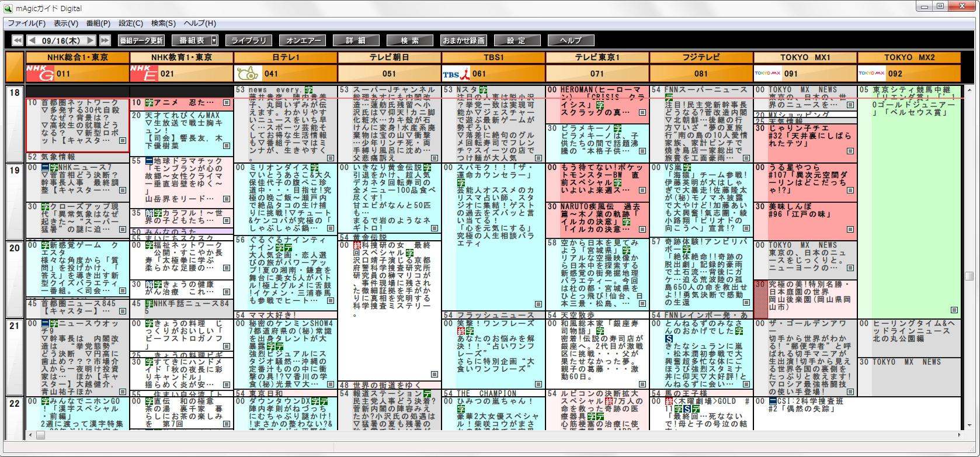The height and width of the screenshot is (457, 980).
Task: Open the 検索 toolbar button
Action: 409,40
